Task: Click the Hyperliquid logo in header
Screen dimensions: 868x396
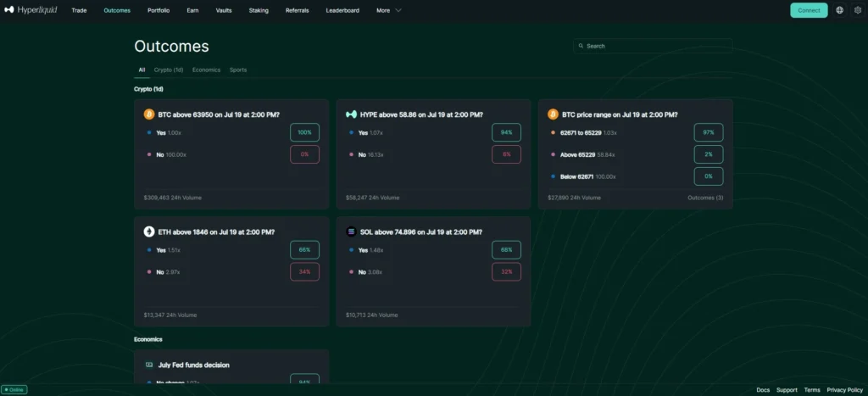Action: click(31, 10)
